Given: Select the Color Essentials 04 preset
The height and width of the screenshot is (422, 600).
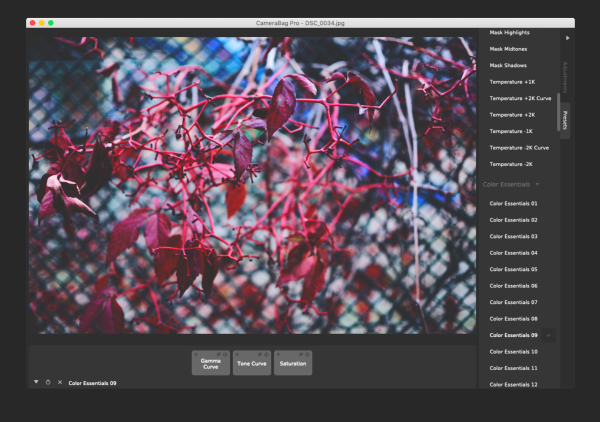Looking at the screenshot, I should [x=513, y=253].
